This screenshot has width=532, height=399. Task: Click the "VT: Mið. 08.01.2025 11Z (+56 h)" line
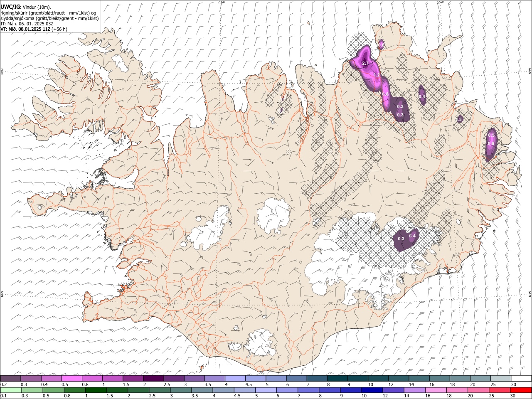click(x=34, y=29)
